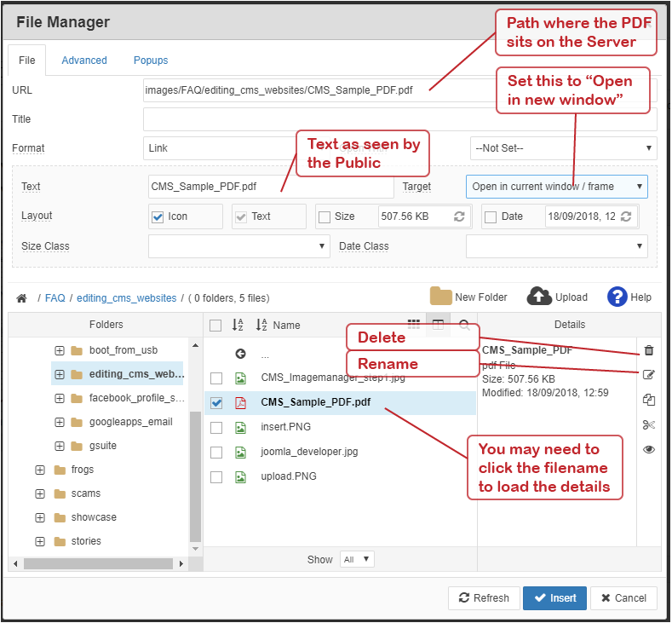Select the joomla_developer.jpg file name

click(309, 452)
